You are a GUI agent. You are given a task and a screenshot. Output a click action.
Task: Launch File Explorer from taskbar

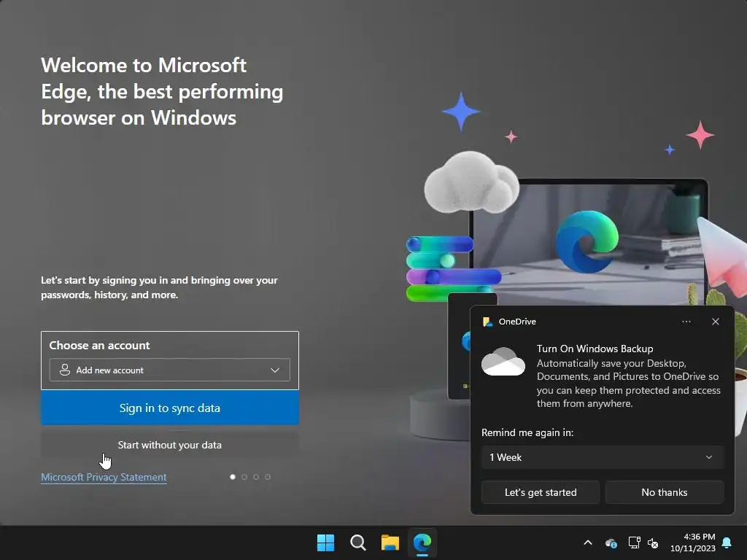[x=390, y=542]
